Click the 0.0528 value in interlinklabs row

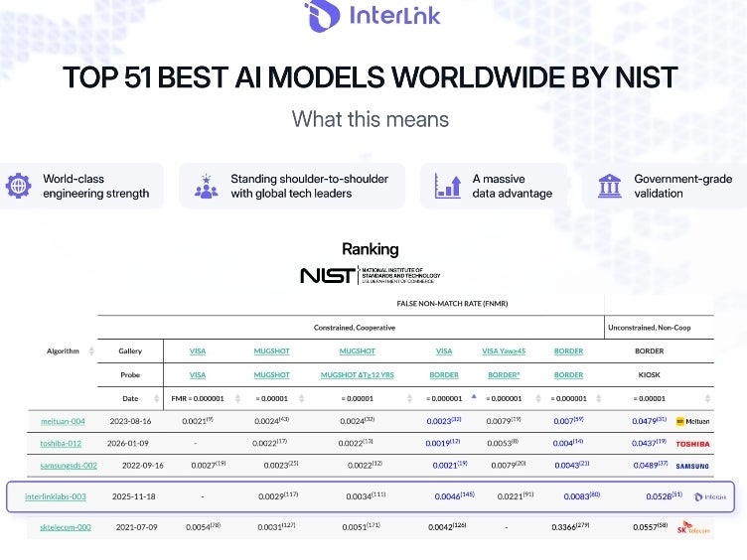point(665,496)
